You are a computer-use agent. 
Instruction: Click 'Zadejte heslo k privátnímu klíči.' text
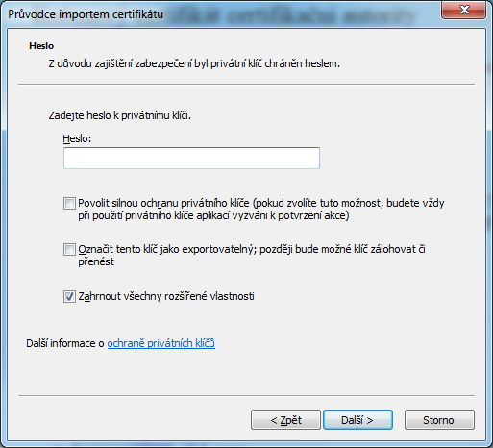click(120, 115)
